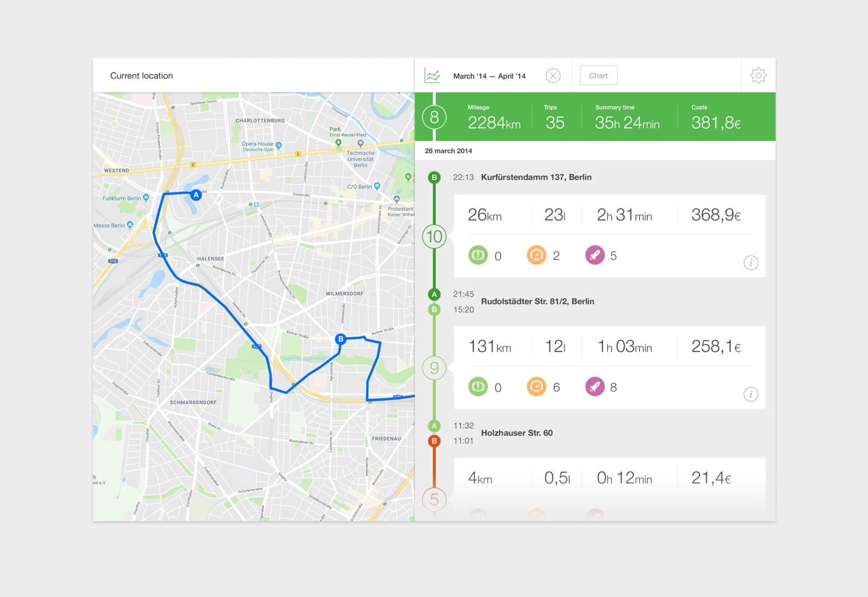The height and width of the screenshot is (597, 868).
Task: Select the score 9 trip marker
Action: point(435,368)
